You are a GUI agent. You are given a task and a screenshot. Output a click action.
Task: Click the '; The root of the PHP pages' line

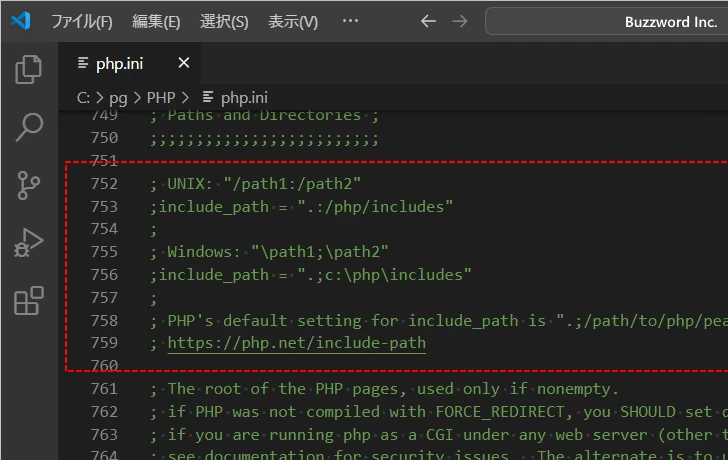pos(384,389)
